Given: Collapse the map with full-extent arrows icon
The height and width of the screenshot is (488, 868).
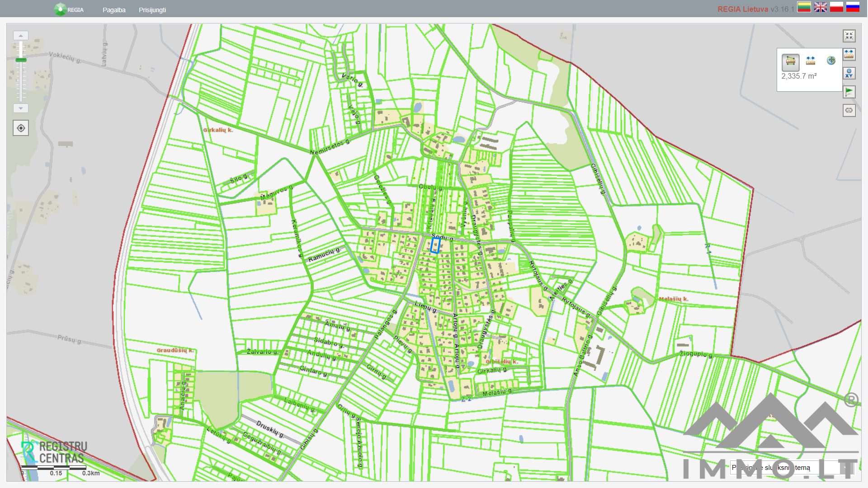Looking at the screenshot, I should [x=849, y=36].
